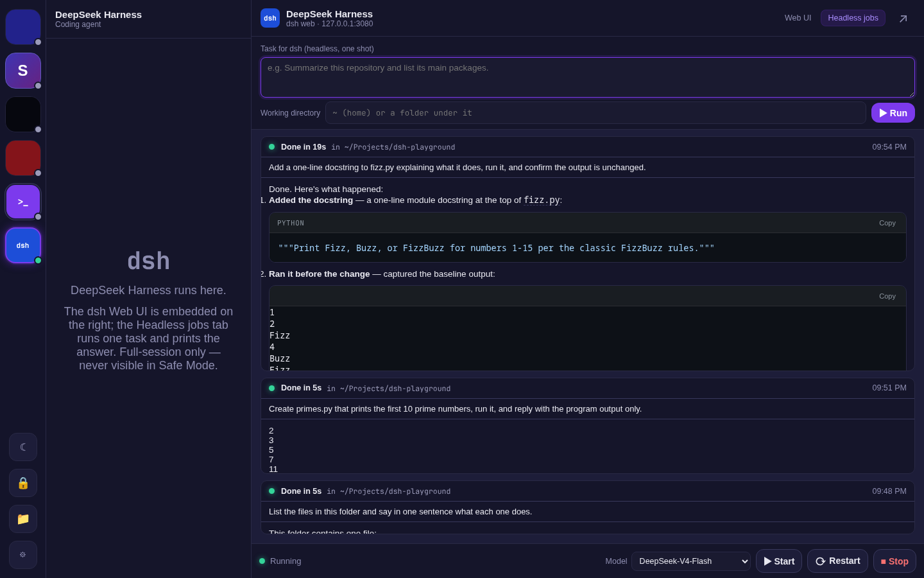
Task: Copy the baseline output code block
Action: click(x=887, y=296)
